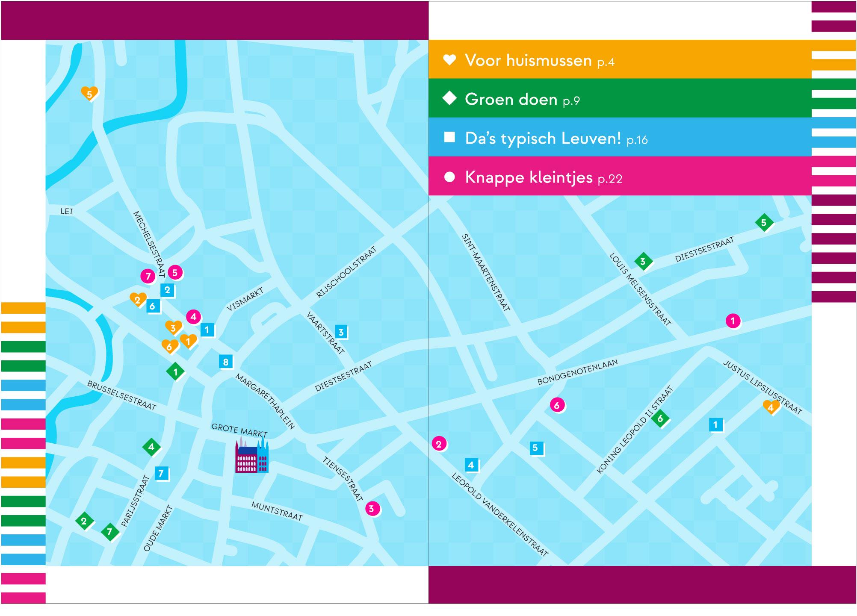Click green diamond marker 4 near Parijsstraat
Image resolution: width=857 pixels, height=616 pixels.
151,447
